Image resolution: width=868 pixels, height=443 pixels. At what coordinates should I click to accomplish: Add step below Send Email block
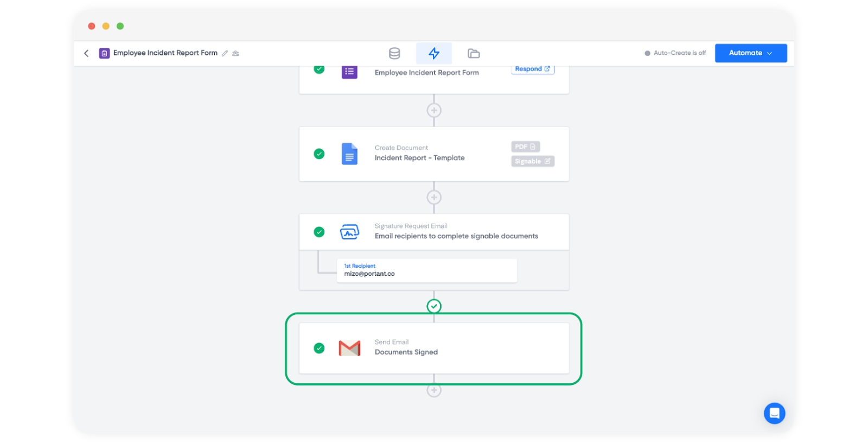(x=434, y=390)
